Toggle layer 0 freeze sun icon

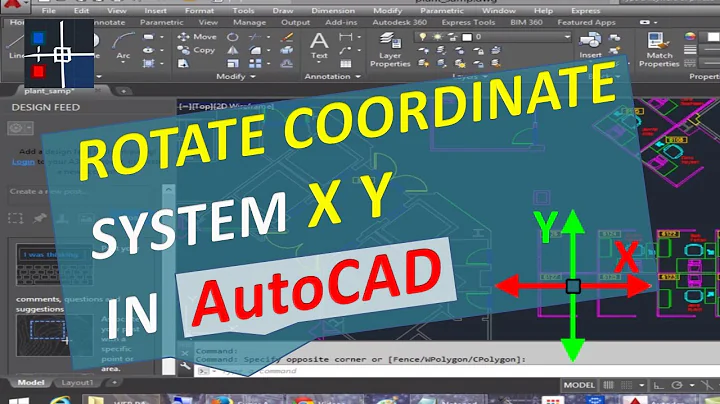click(x=437, y=37)
